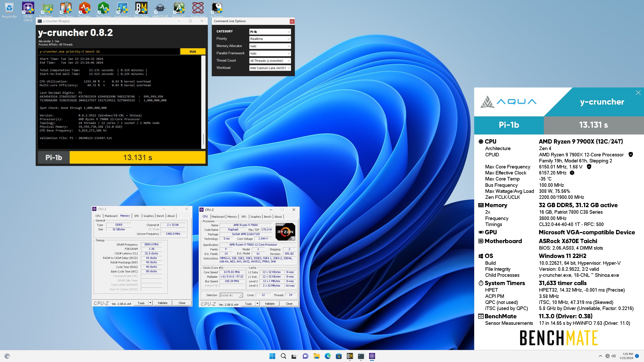Launch Microsoft Edge from the taskbar
Viewport: 644px width, 362px height.
click(328, 356)
